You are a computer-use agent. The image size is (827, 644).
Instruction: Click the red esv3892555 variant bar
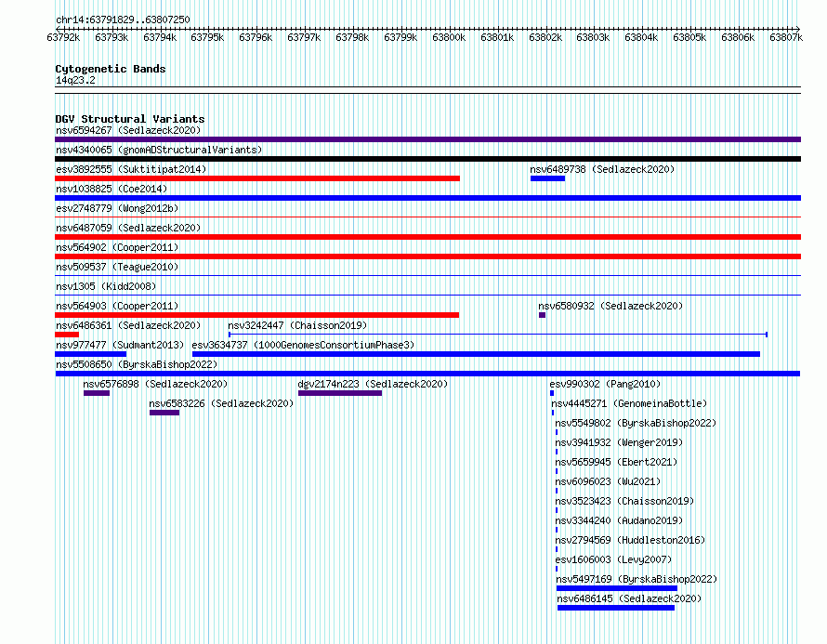click(257, 178)
